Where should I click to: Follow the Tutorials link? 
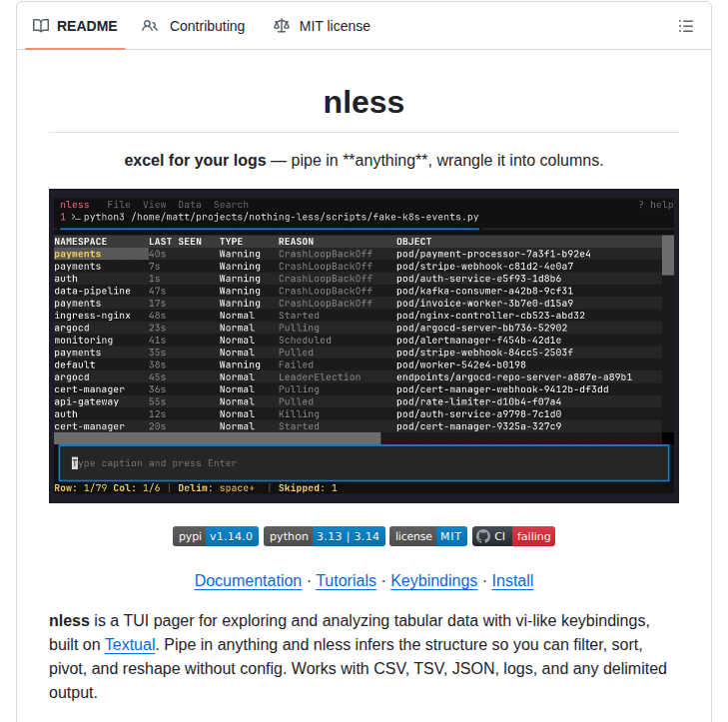tap(346, 580)
